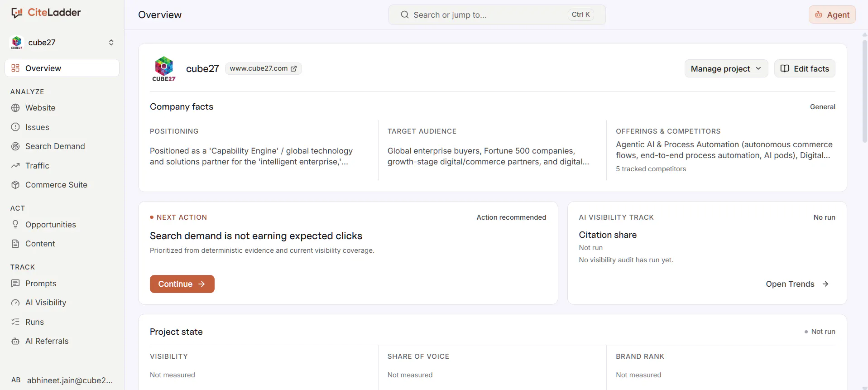
Task: Click the cube27 project avatar in sidebar
Action: (17, 42)
